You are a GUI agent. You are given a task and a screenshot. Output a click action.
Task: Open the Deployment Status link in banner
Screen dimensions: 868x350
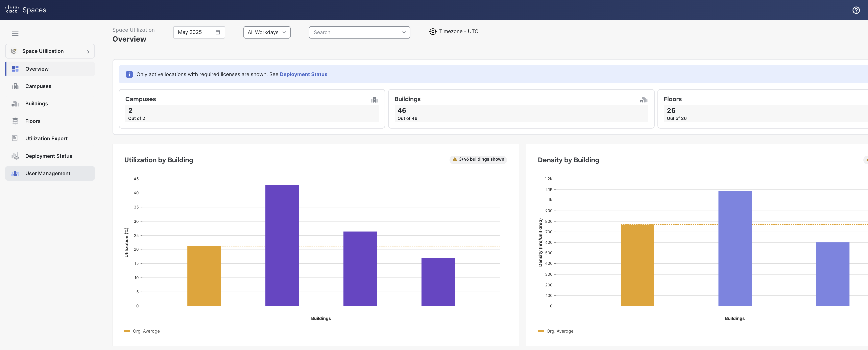coord(303,74)
